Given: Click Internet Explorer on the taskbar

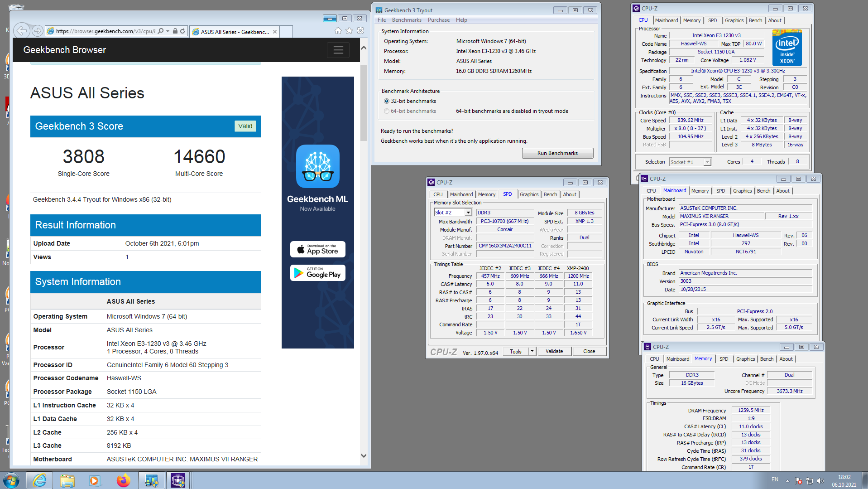Looking at the screenshot, I should click(x=39, y=480).
